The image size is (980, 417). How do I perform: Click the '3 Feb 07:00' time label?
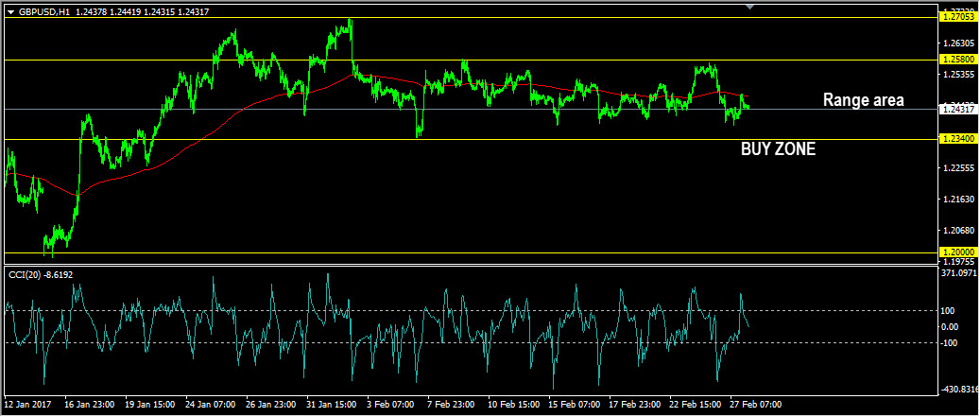pos(391,405)
